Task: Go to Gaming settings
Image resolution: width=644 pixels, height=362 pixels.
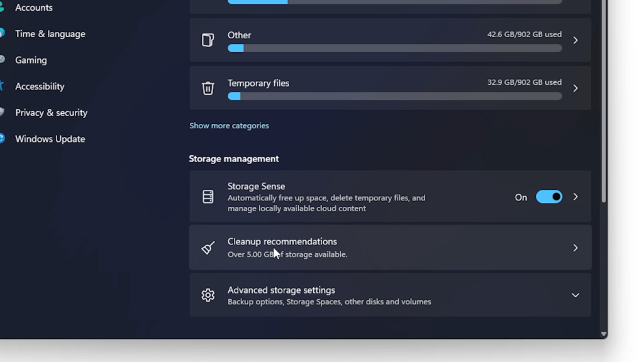Action: coord(31,60)
